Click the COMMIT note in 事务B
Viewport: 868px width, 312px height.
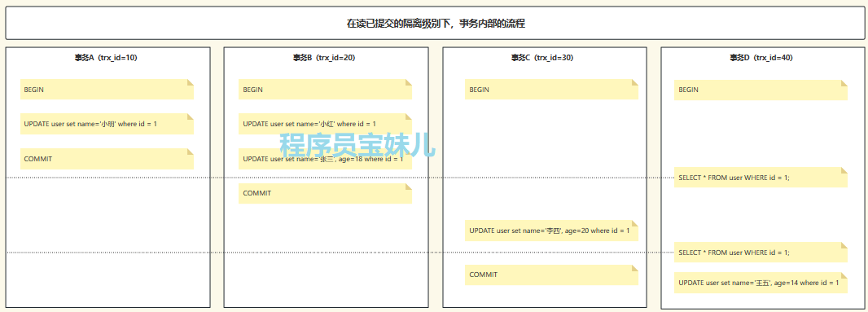pyautogui.click(x=325, y=193)
